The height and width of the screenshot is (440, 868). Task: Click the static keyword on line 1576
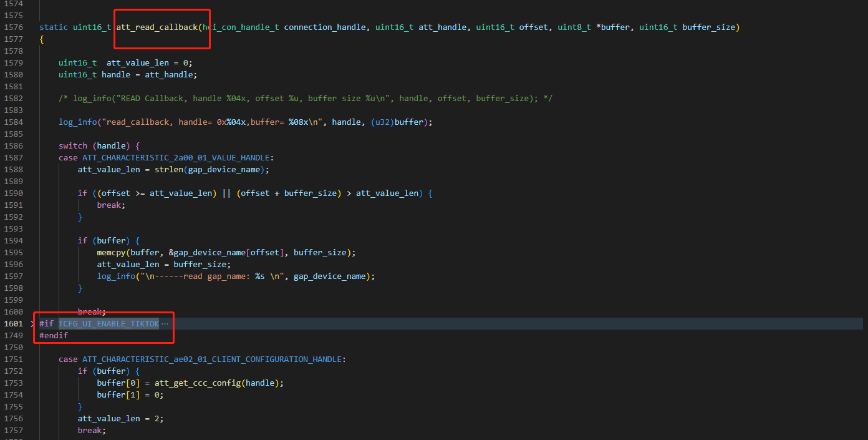pyautogui.click(x=54, y=27)
